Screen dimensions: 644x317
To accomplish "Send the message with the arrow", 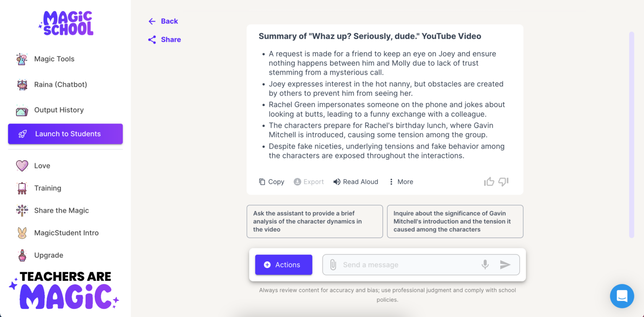I will pyautogui.click(x=505, y=264).
